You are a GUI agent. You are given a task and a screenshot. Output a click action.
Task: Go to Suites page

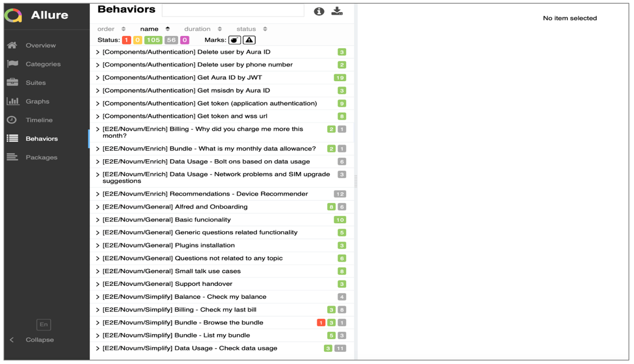pos(35,82)
